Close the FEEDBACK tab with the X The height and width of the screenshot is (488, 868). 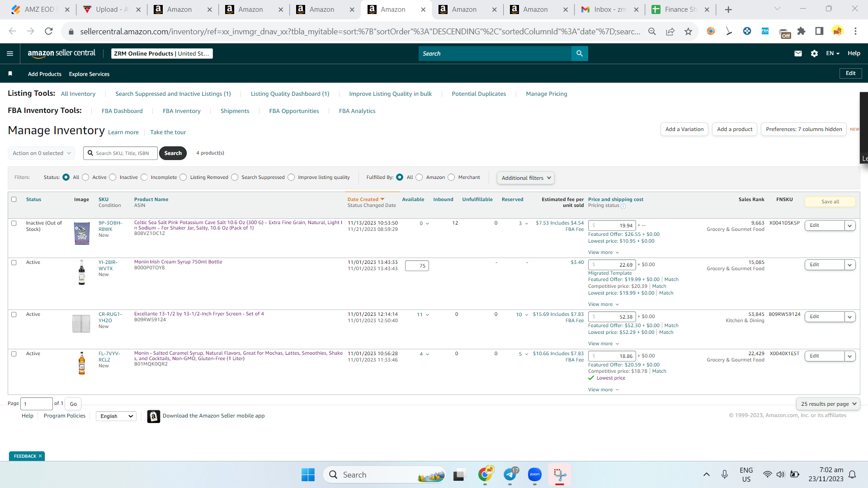40,456
